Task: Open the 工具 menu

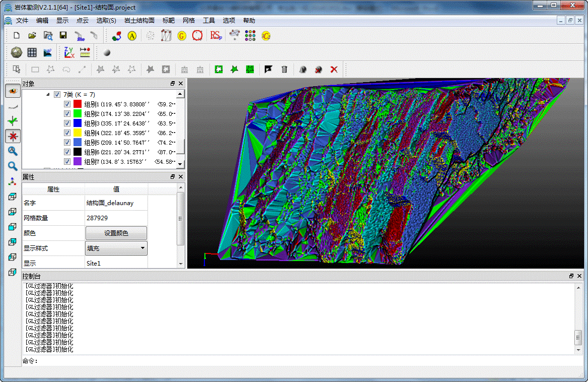Action: tap(208, 21)
